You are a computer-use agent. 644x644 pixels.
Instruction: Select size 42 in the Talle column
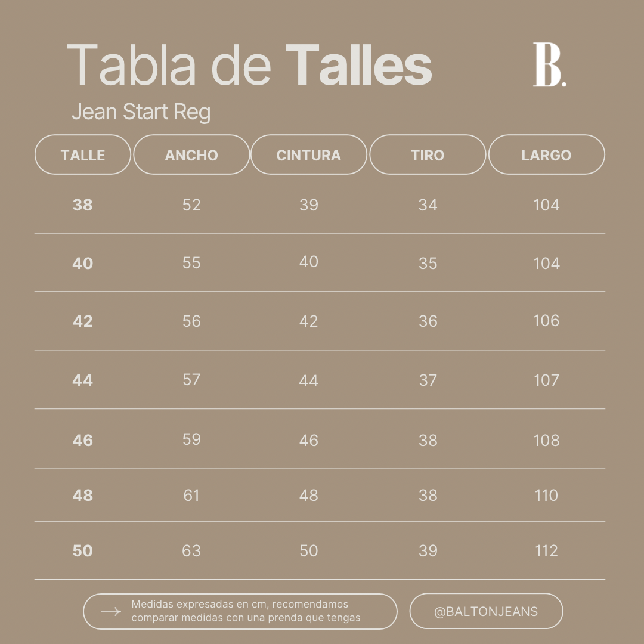(x=82, y=321)
